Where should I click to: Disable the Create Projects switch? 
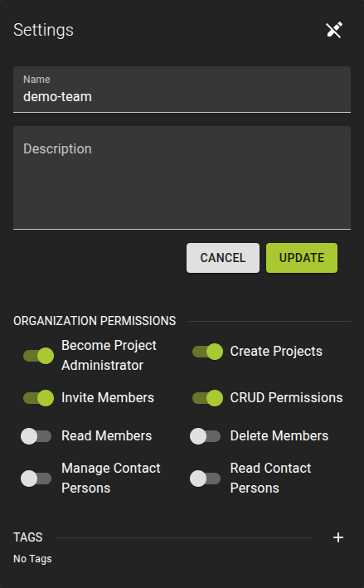[x=207, y=352]
